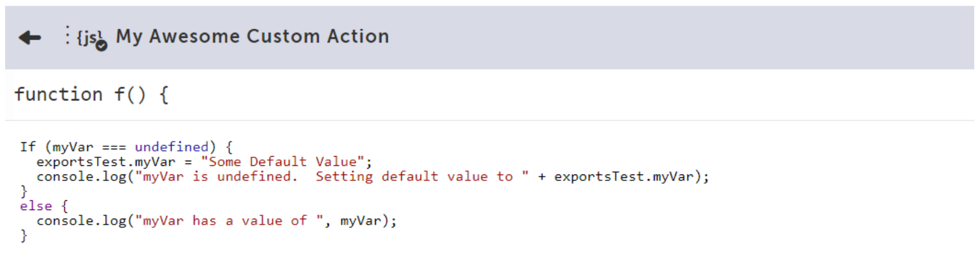Select the My Awesome Custom Action title
The height and width of the screenshot is (264, 980).
pos(252,36)
